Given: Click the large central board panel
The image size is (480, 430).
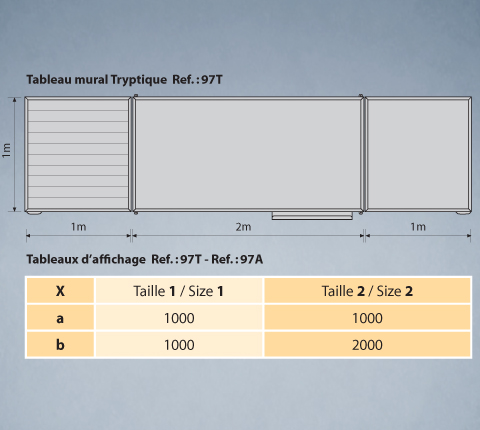Looking at the screenshot, I should point(248,154).
